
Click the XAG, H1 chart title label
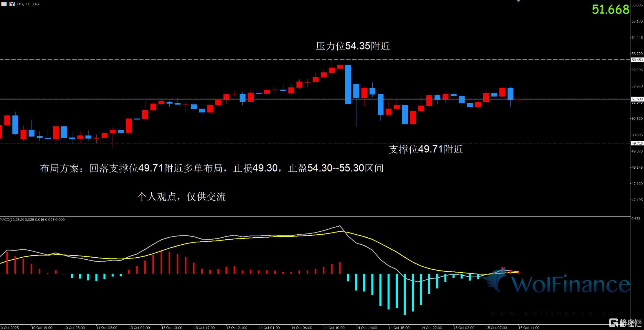pos(28,4)
